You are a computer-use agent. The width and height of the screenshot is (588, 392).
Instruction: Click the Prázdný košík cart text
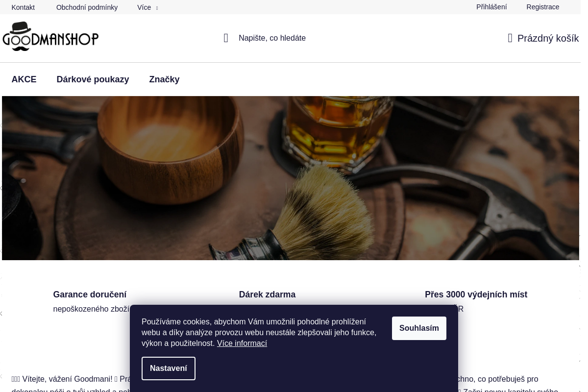(548, 38)
